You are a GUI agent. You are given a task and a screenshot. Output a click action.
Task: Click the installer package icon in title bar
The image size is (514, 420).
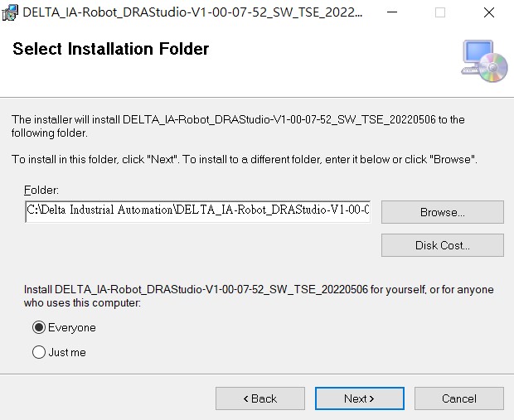(10, 12)
